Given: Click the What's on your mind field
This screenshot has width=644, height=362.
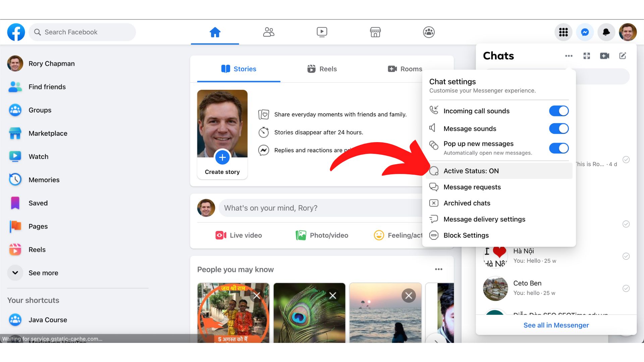Looking at the screenshot, I should click(x=302, y=208).
